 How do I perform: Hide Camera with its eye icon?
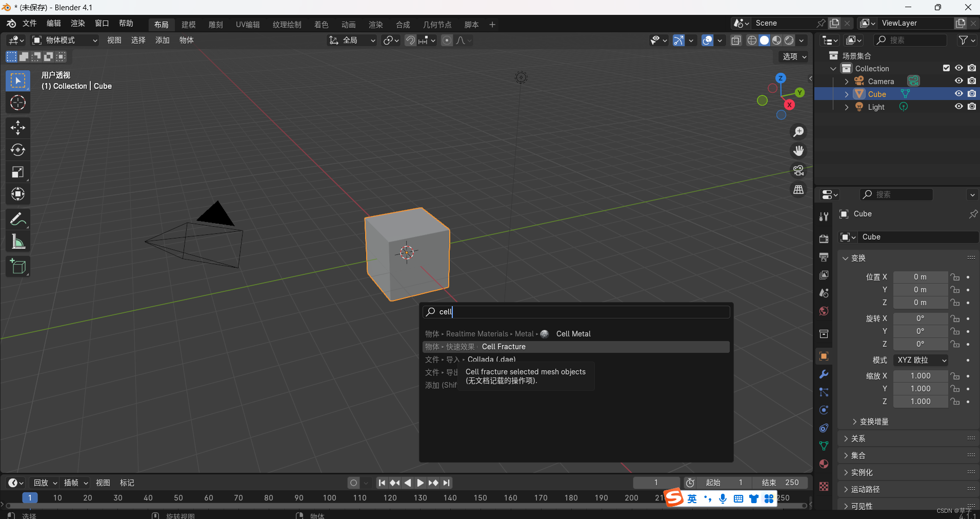[958, 81]
